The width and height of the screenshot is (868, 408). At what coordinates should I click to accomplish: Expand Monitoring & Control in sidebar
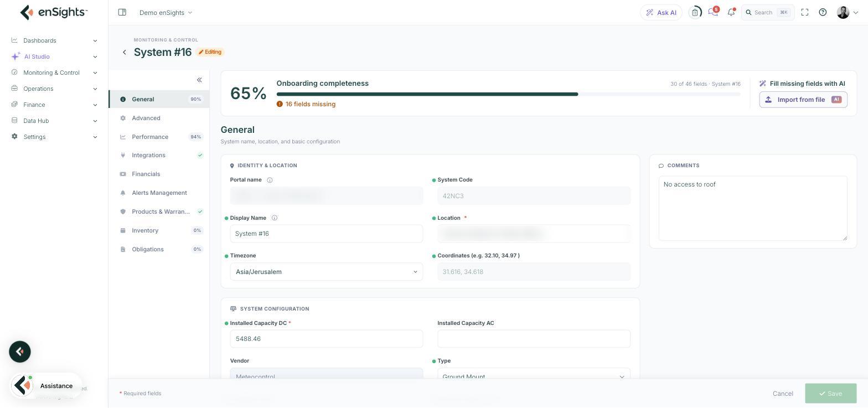tap(54, 73)
